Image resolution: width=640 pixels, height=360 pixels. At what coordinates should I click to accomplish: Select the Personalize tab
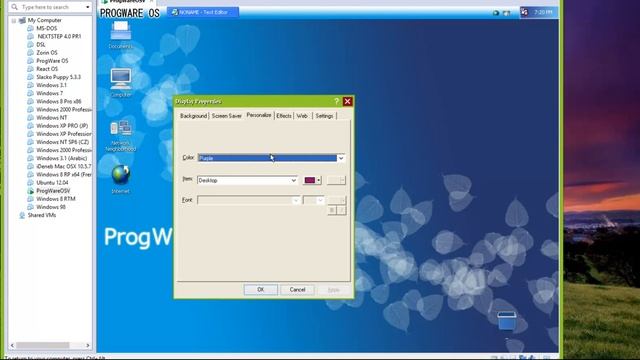click(x=259, y=115)
